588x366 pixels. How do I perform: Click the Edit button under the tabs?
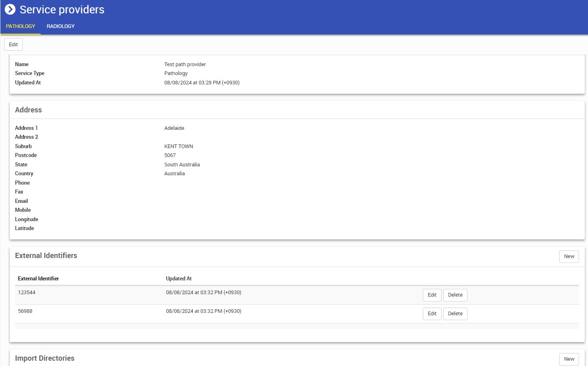[x=13, y=45]
